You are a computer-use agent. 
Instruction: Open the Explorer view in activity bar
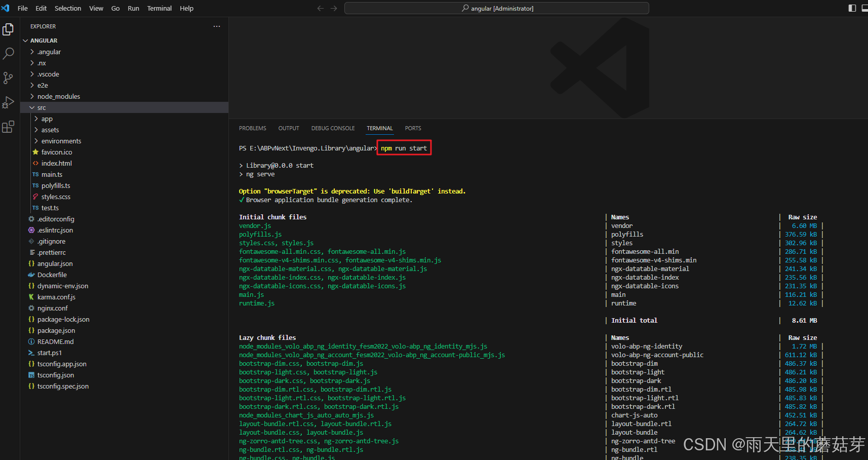point(8,30)
